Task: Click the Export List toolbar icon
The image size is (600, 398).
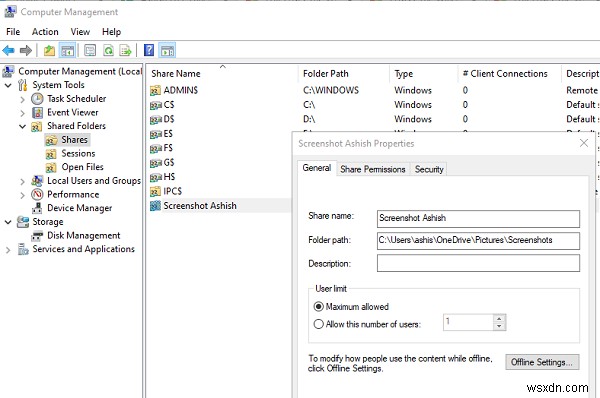Action: (126, 50)
